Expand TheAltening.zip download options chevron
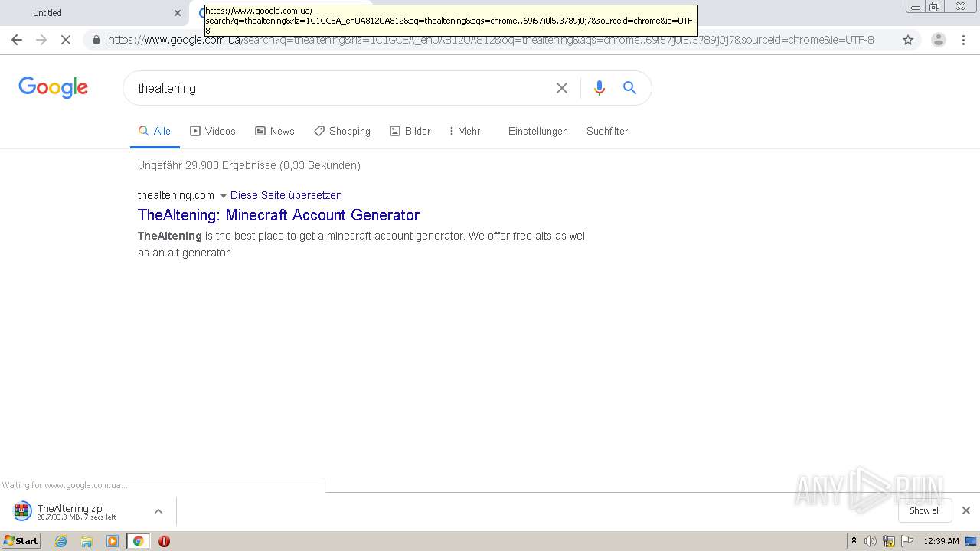This screenshot has width=980, height=551. (158, 511)
